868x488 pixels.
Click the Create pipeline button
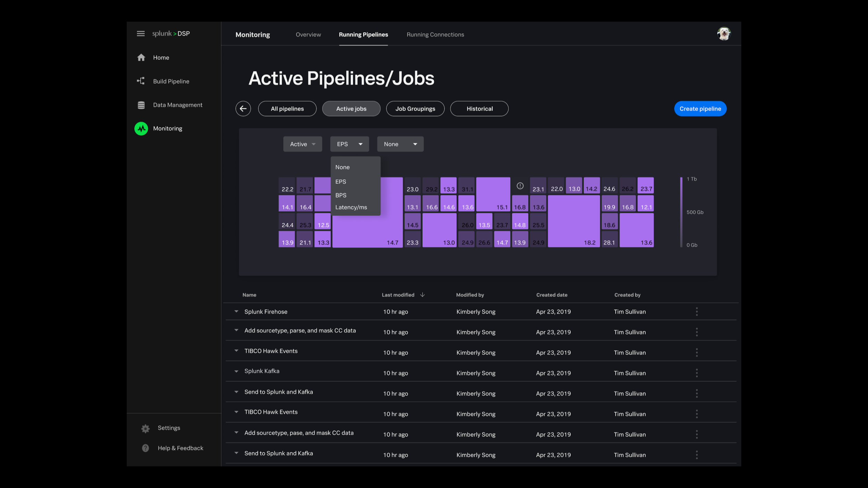[x=700, y=109]
